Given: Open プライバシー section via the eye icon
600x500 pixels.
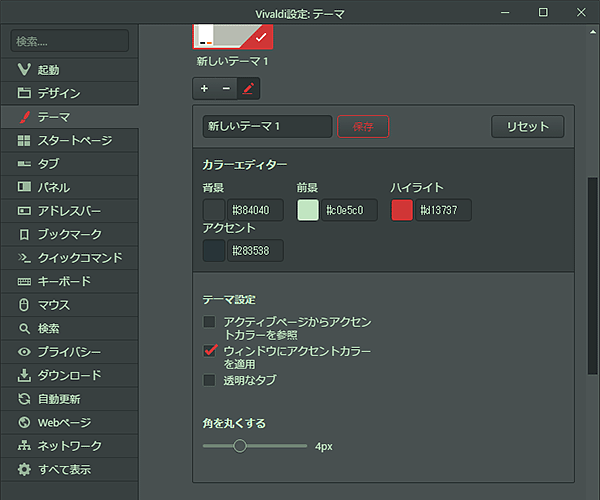Looking at the screenshot, I should click(24, 352).
